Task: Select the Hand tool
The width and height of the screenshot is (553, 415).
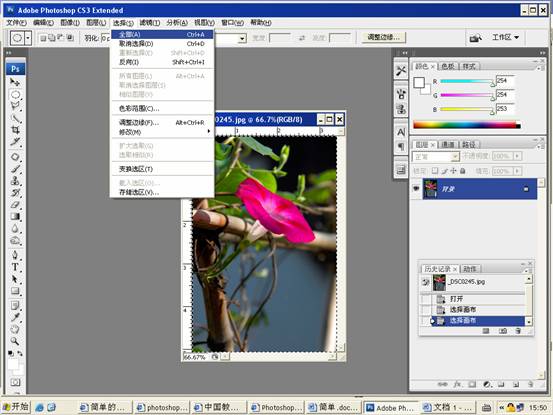Action: [15, 329]
